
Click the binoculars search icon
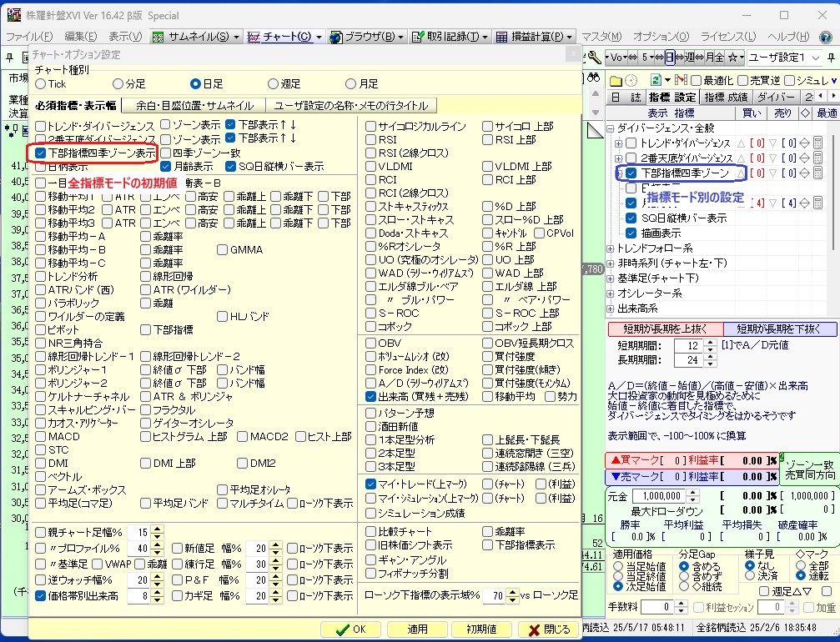click(x=593, y=78)
